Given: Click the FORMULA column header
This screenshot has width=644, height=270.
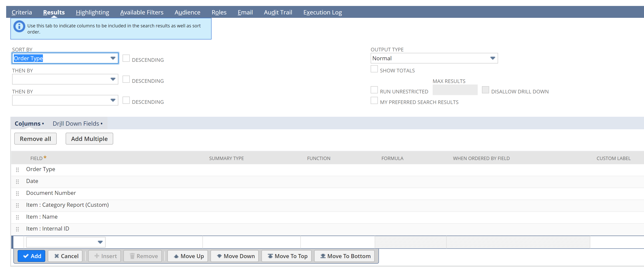Looking at the screenshot, I should click(392, 158).
